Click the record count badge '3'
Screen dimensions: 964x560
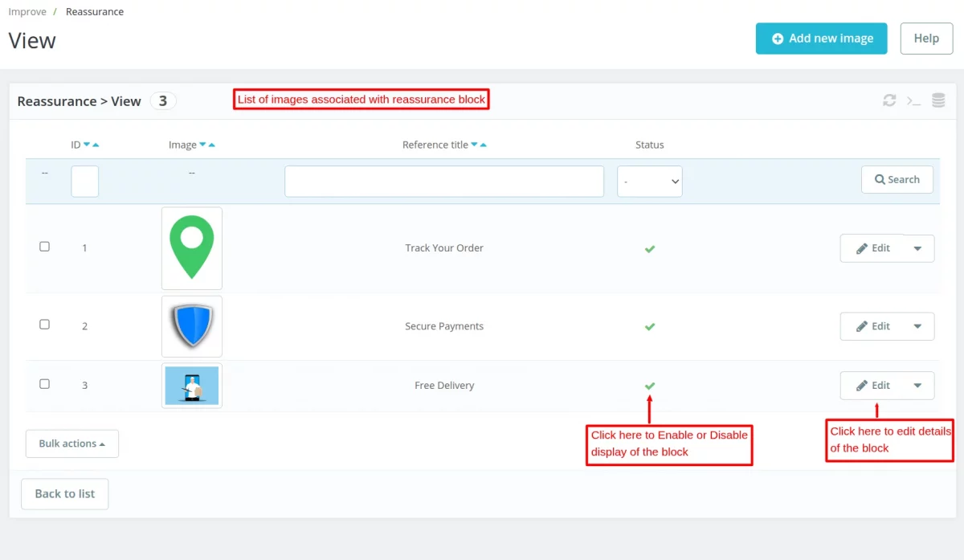pos(163,101)
